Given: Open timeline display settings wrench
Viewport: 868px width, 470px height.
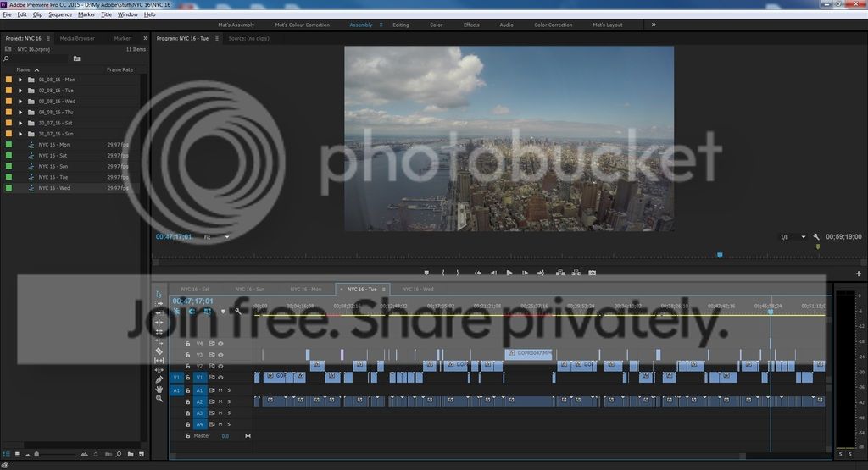Looking at the screenshot, I should (238, 312).
